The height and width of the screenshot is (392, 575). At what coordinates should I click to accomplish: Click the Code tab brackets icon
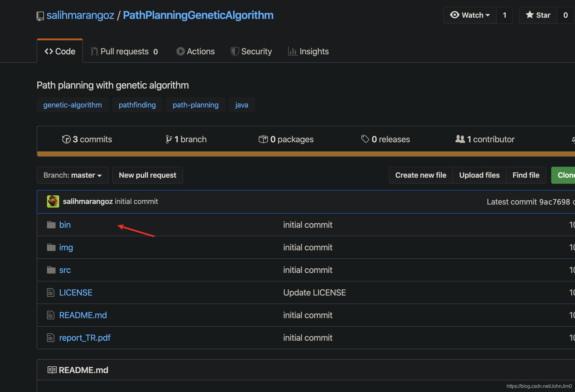[x=49, y=51]
